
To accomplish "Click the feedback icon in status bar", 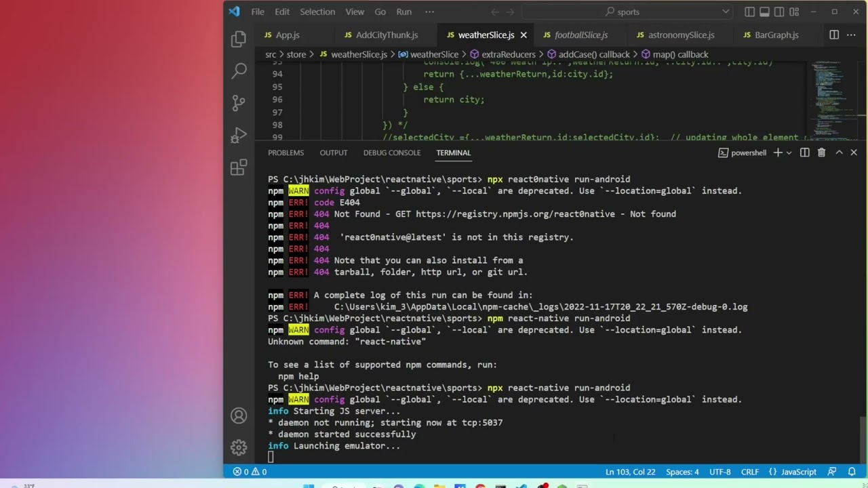I will pos(833,472).
